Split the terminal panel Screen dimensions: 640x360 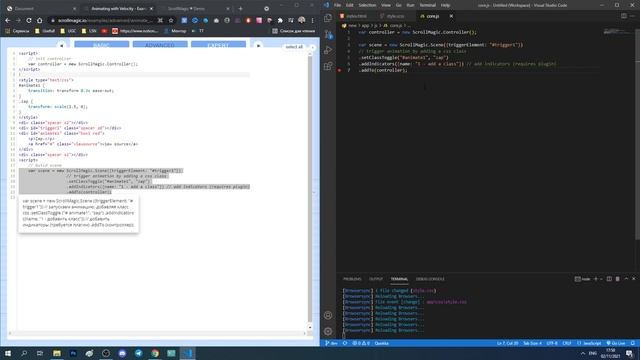click(609, 279)
